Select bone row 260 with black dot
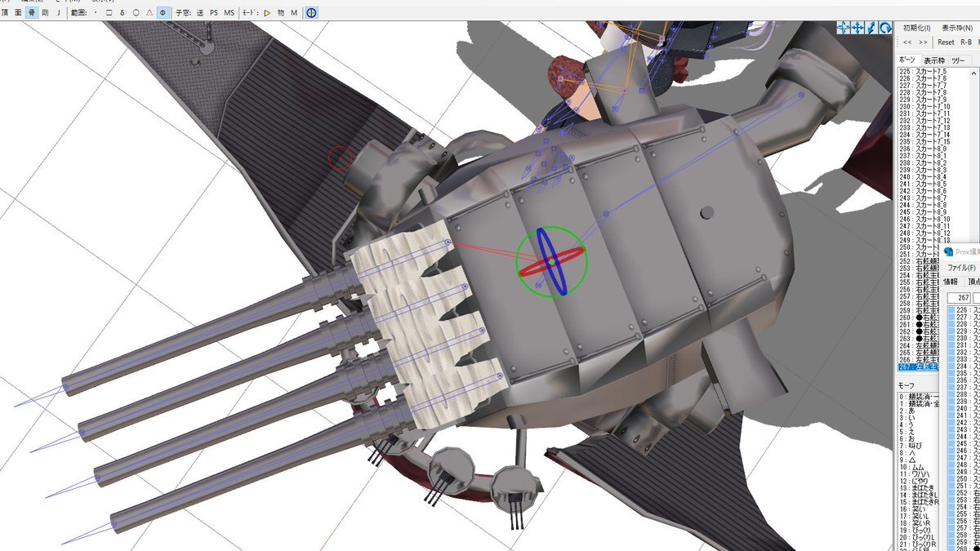The image size is (980, 551). (917, 318)
